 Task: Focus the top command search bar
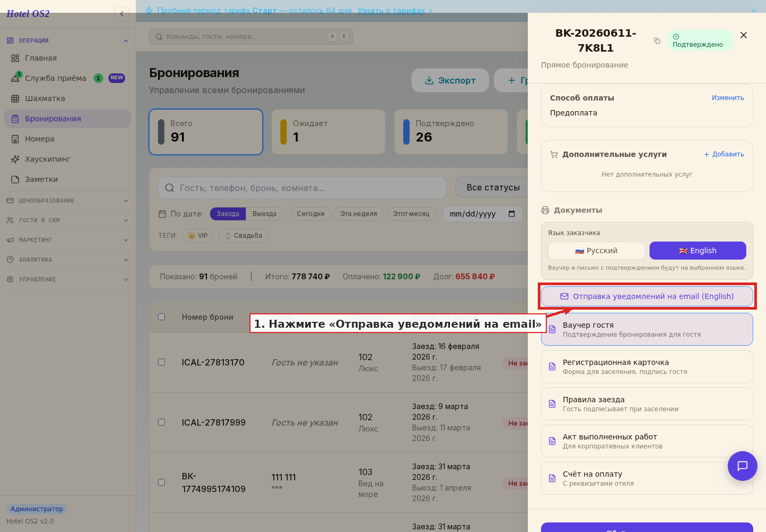[x=251, y=37]
